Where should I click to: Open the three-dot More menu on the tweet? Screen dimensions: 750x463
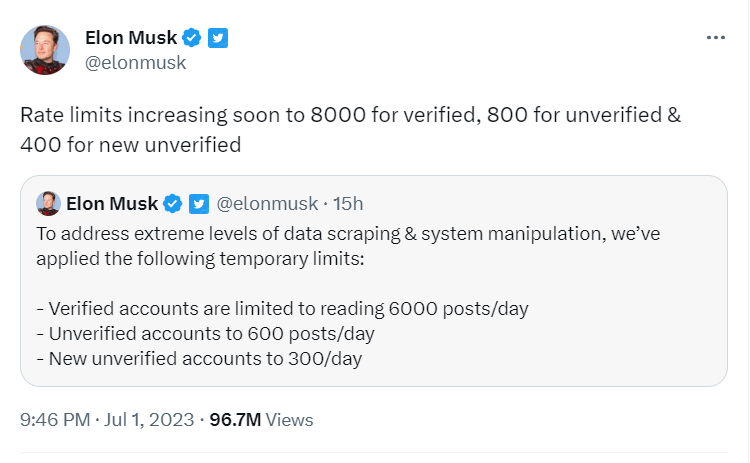click(715, 38)
